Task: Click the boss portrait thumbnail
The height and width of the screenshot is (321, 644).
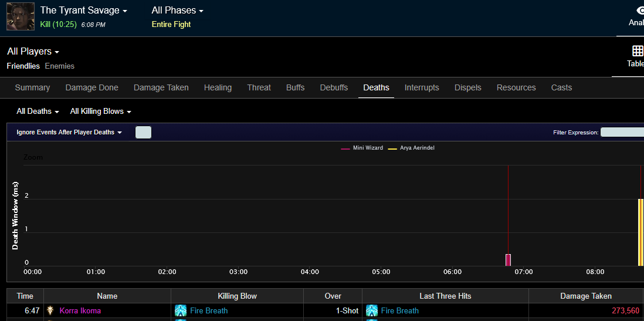Action: [21, 16]
